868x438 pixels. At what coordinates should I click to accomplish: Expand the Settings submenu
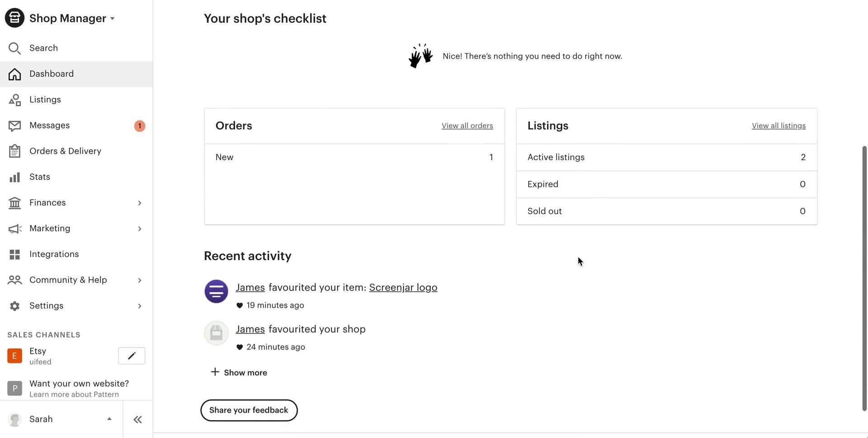point(139,306)
